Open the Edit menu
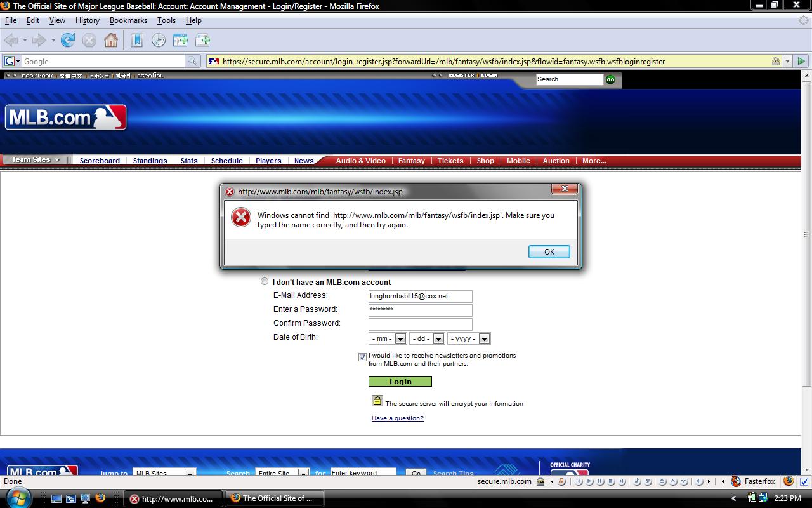The height and width of the screenshot is (508, 812). point(33,20)
